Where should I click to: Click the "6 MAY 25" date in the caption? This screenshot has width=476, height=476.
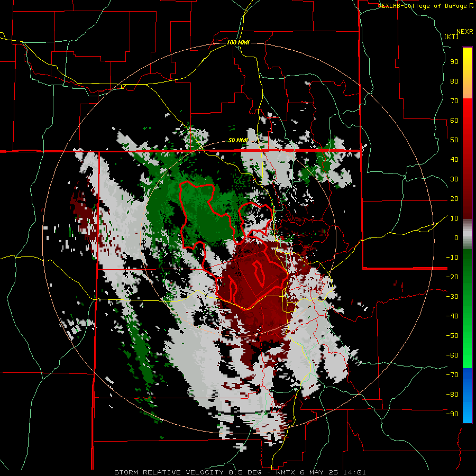(x=320, y=472)
